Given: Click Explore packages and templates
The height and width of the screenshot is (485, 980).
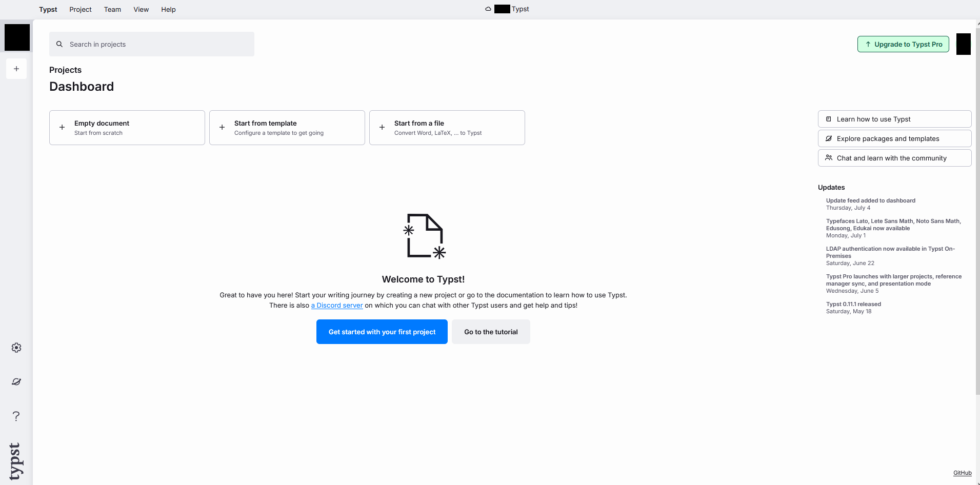Looking at the screenshot, I should pos(895,138).
